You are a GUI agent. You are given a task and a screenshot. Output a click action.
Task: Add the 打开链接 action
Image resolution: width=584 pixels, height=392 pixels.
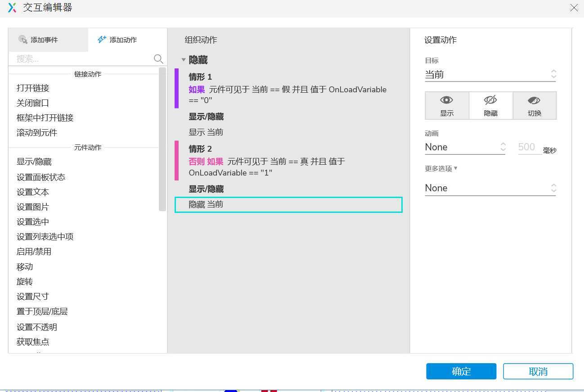click(33, 88)
